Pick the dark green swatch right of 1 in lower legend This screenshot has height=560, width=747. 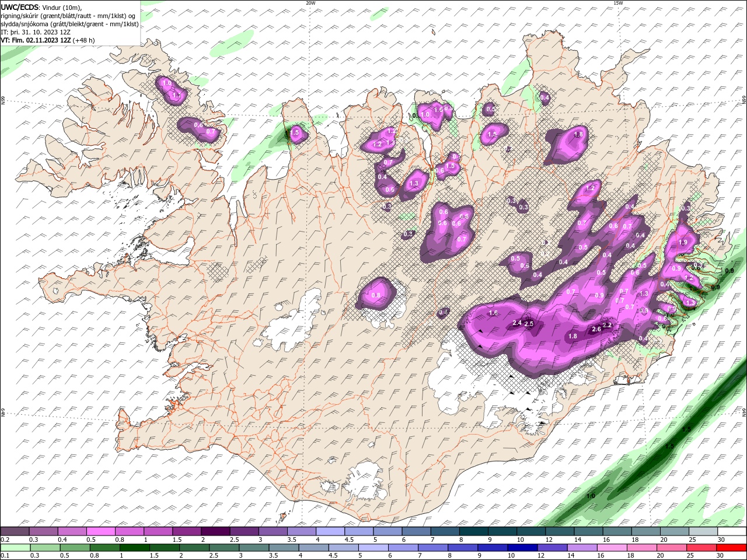tap(134, 548)
